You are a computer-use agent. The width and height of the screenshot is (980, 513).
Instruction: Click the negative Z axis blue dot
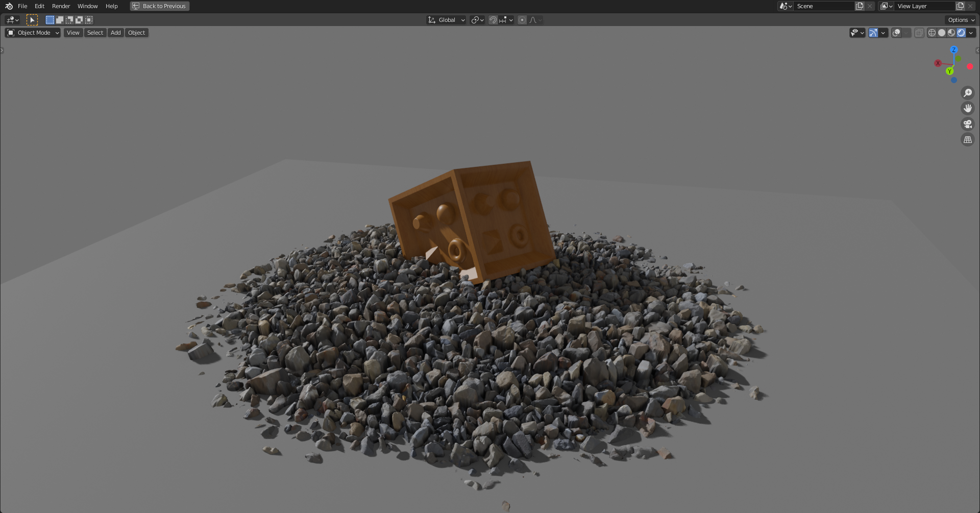[953, 80]
